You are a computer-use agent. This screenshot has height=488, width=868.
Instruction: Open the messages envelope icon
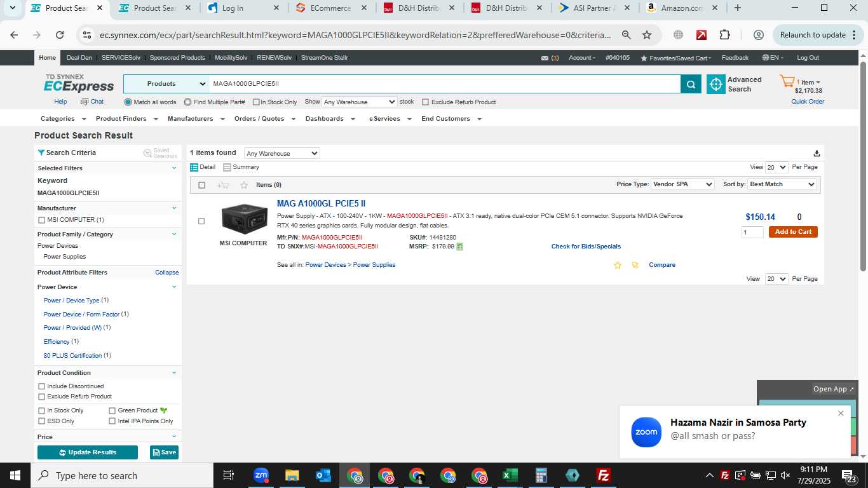click(x=545, y=58)
